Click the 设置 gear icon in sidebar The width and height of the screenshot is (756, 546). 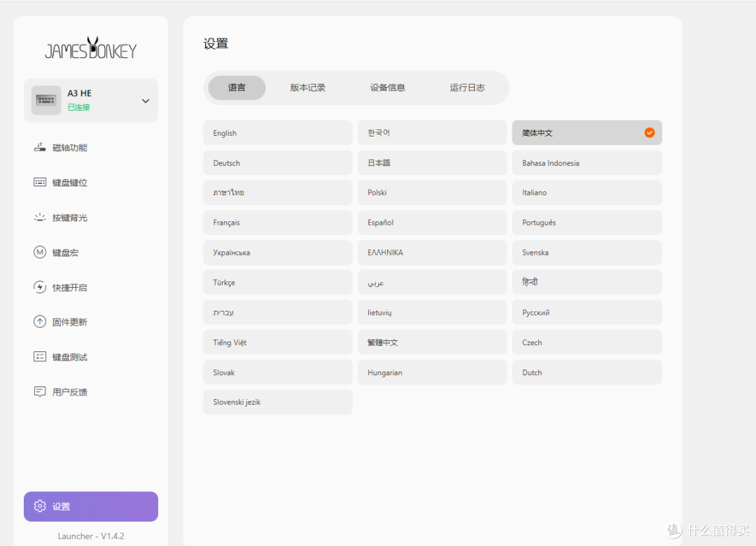(x=40, y=506)
